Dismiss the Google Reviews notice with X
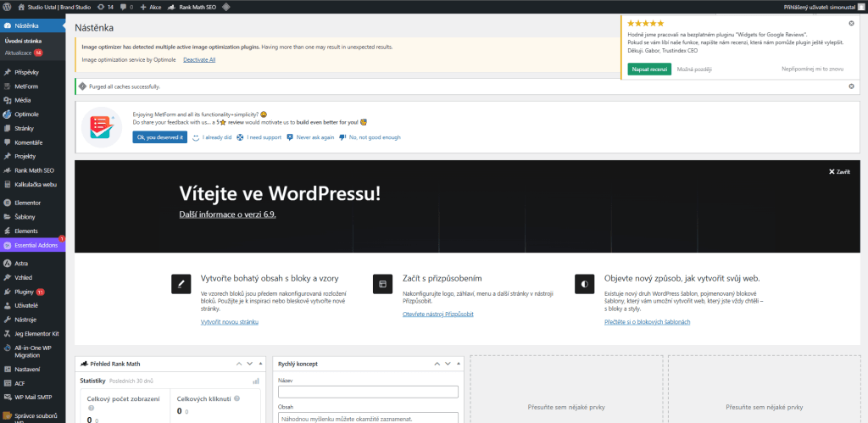Viewport: 868px width, 423px height. 851,23
